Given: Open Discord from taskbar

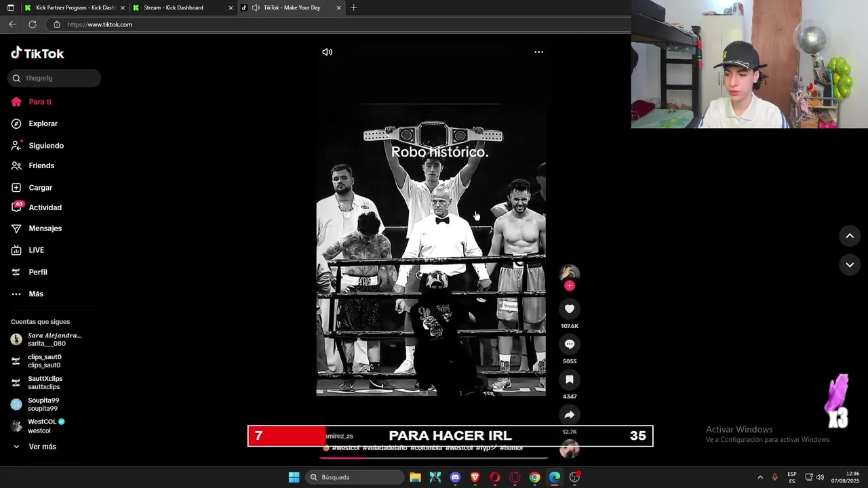Looking at the screenshot, I should click(455, 477).
